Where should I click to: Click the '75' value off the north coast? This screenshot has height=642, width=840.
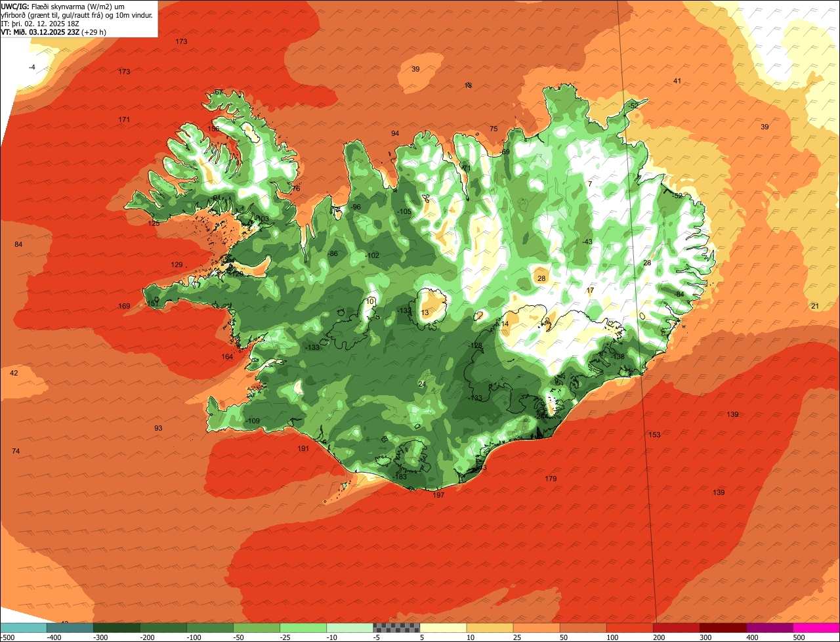click(x=493, y=129)
